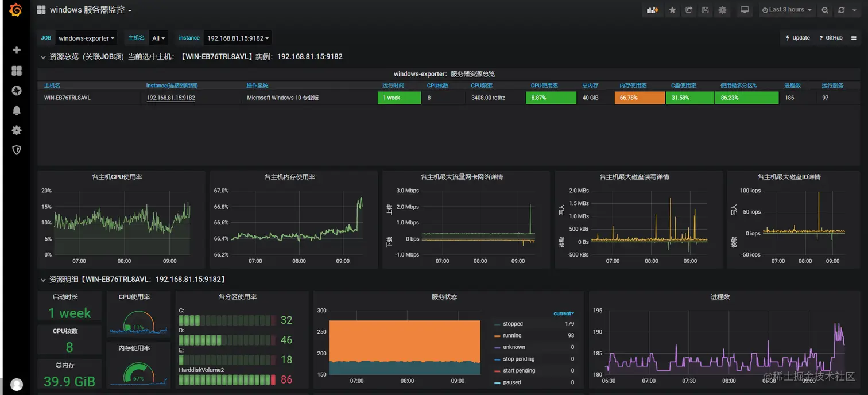The width and height of the screenshot is (868, 395).
Task: Click the 39.9 GiB 总内存 stat
Action: (69, 382)
